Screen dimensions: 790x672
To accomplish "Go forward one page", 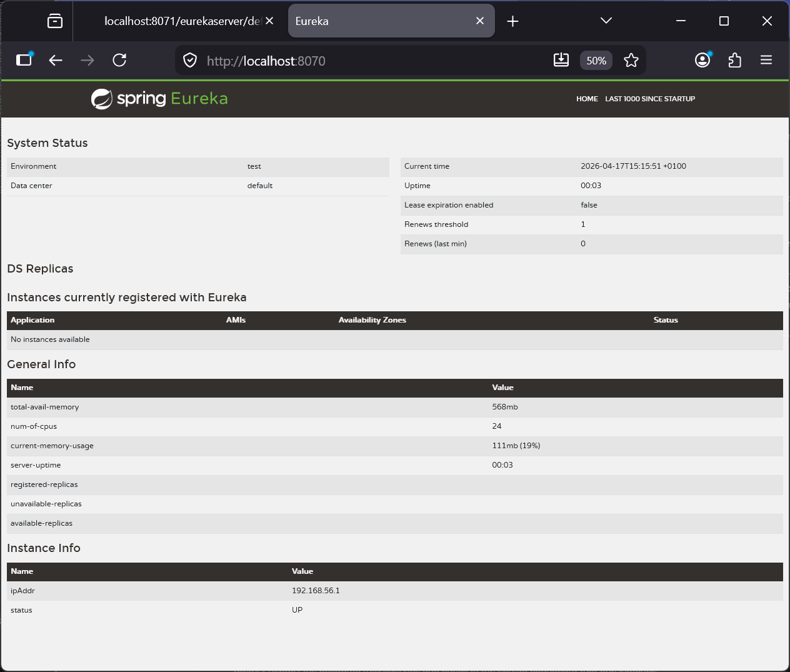I will (87, 60).
